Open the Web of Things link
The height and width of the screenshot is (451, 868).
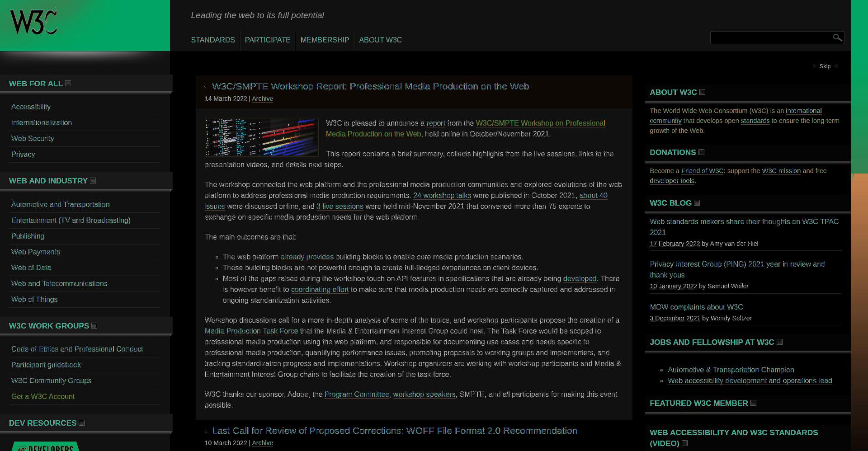[34, 300]
